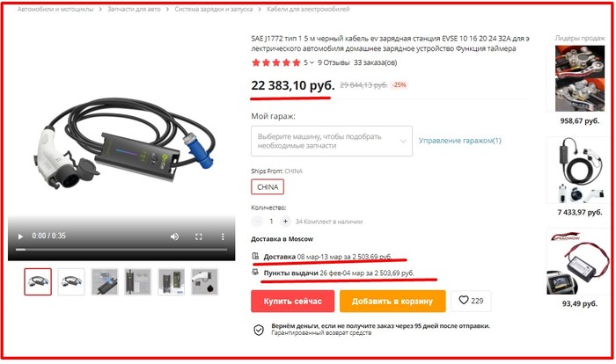Increase quantity with the plus button
The width and height of the screenshot is (616, 364).
click(x=285, y=222)
